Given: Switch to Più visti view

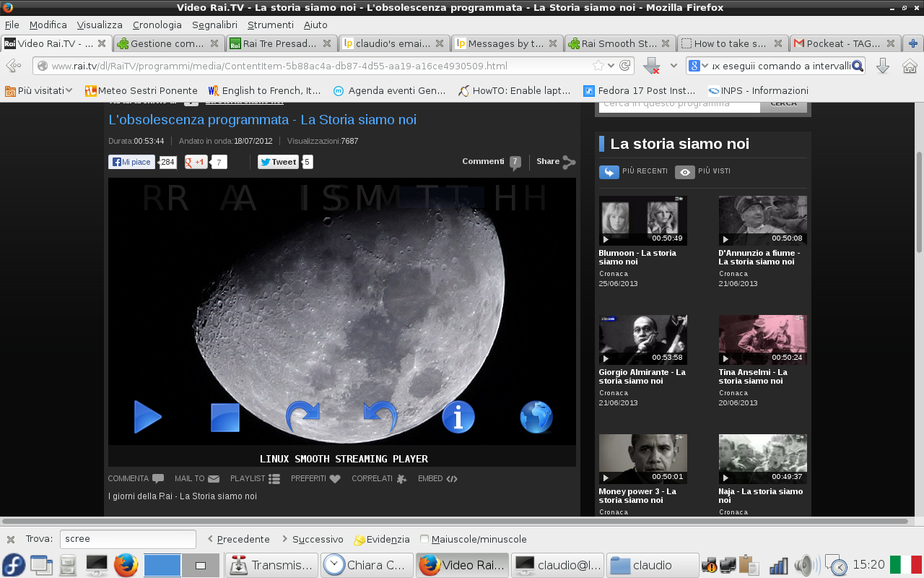Looking at the screenshot, I should click(703, 172).
